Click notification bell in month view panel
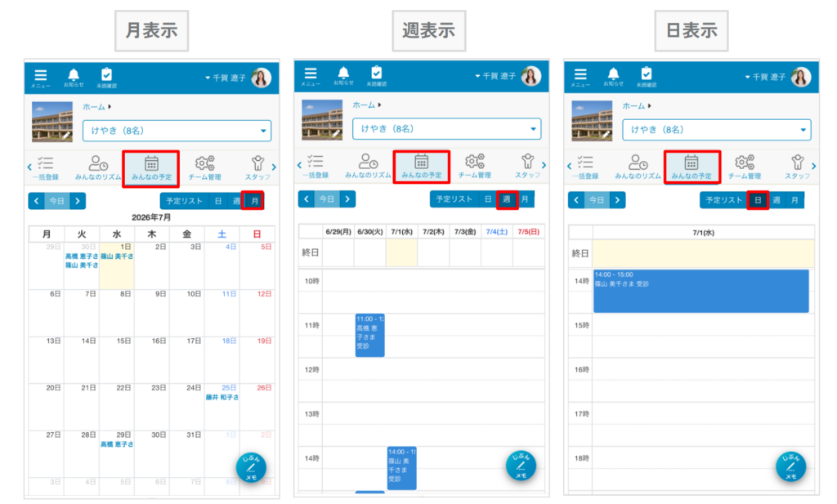This screenshot has width=837, height=504. coord(74,78)
